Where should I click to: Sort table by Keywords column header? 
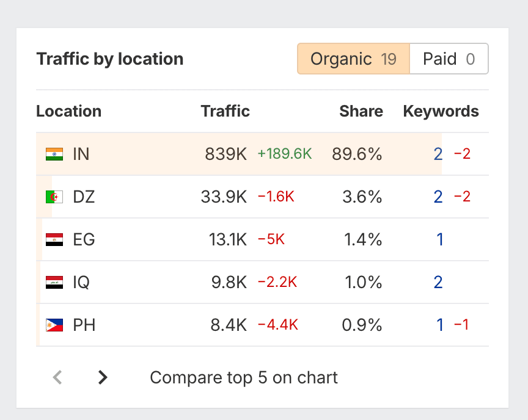tap(441, 111)
